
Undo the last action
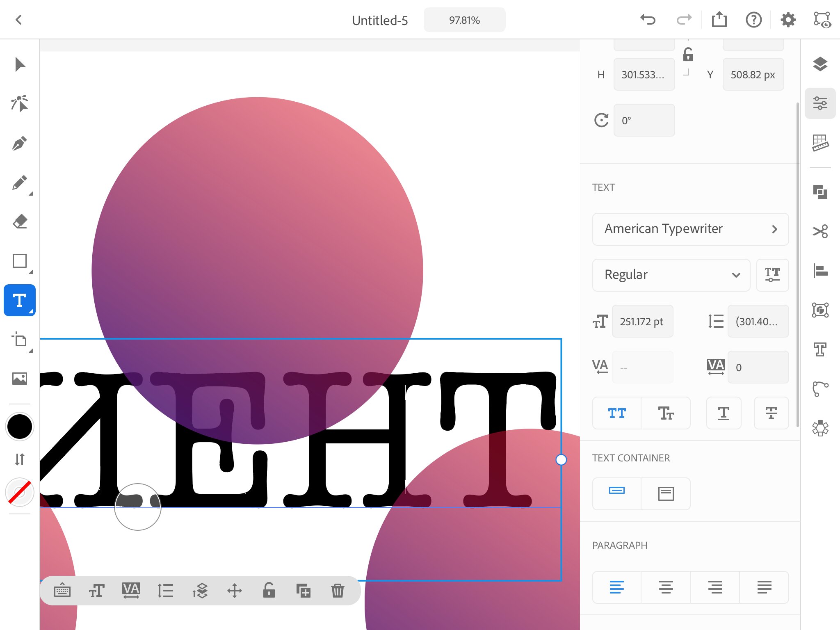click(x=648, y=20)
